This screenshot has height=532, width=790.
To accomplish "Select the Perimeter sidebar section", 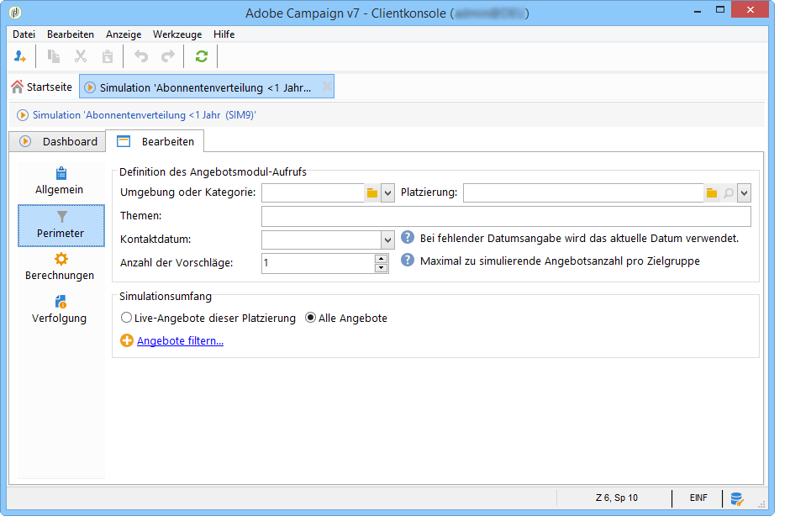I will [x=61, y=225].
